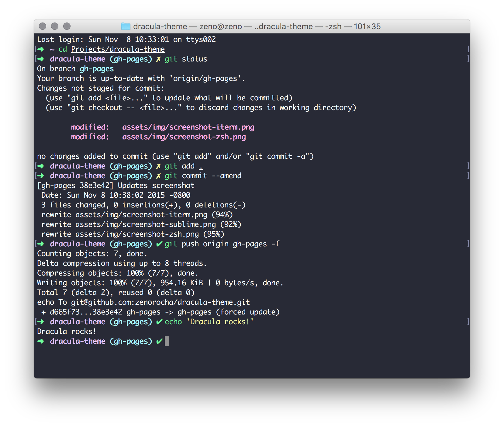This screenshot has height=427, width=504.
Task: Click the "git commit --amend" command
Action: (203, 176)
